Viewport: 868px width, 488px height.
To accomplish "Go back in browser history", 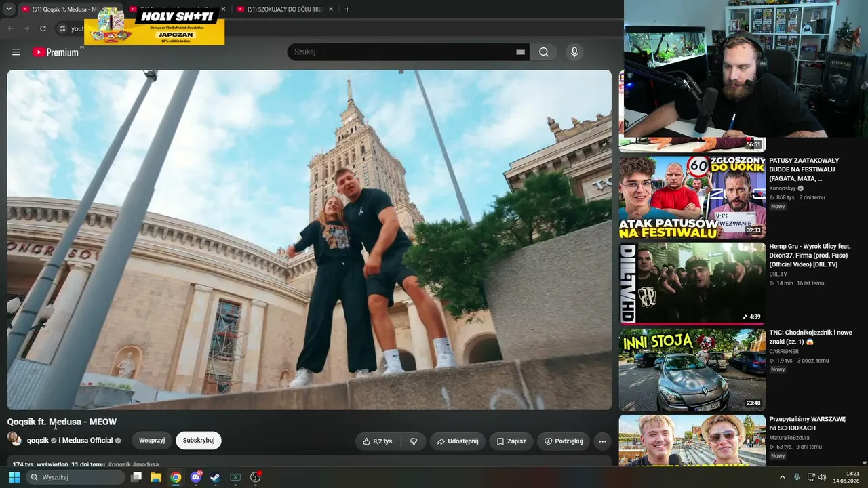I will 10,28.
